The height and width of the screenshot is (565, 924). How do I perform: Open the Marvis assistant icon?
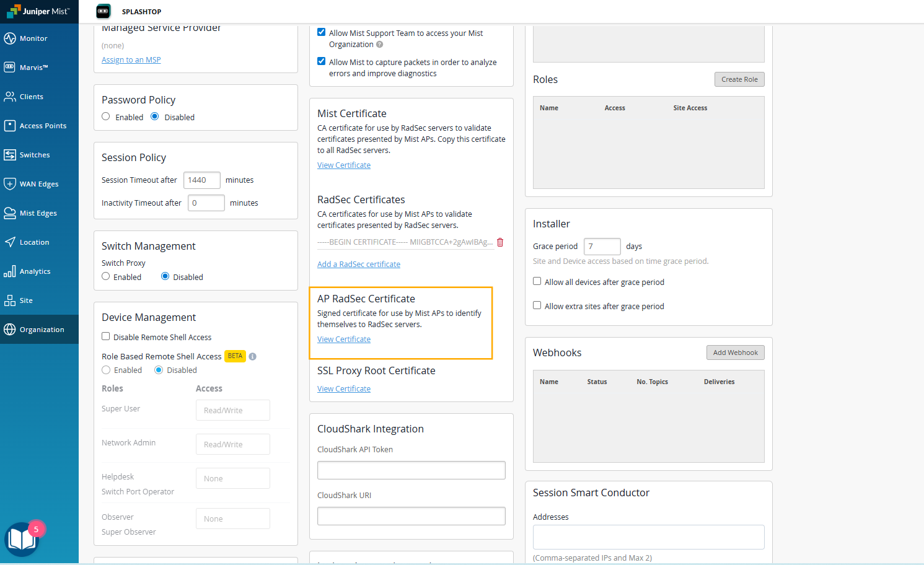point(10,67)
